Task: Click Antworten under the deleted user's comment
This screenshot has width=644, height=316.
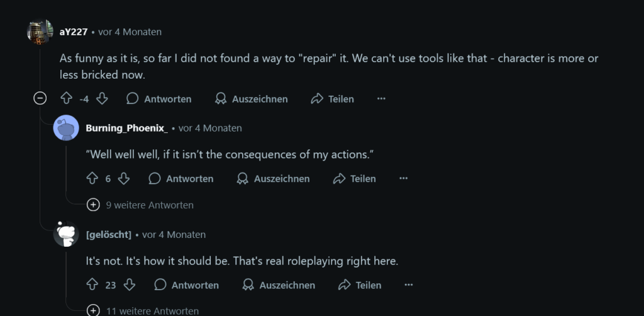Action: [187, 285]
